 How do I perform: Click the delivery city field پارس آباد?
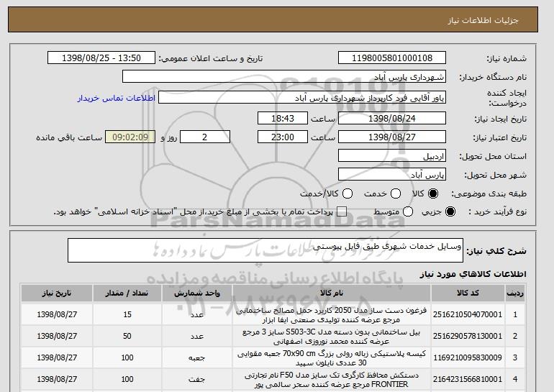click(392, 175)
